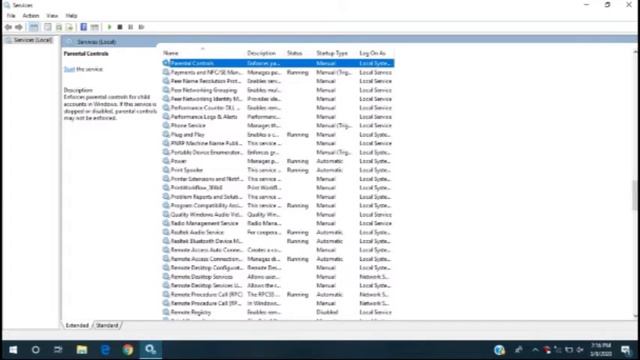Click the blue Help toolbar icon
Screen dimensions: 640x360
[83, 27]
